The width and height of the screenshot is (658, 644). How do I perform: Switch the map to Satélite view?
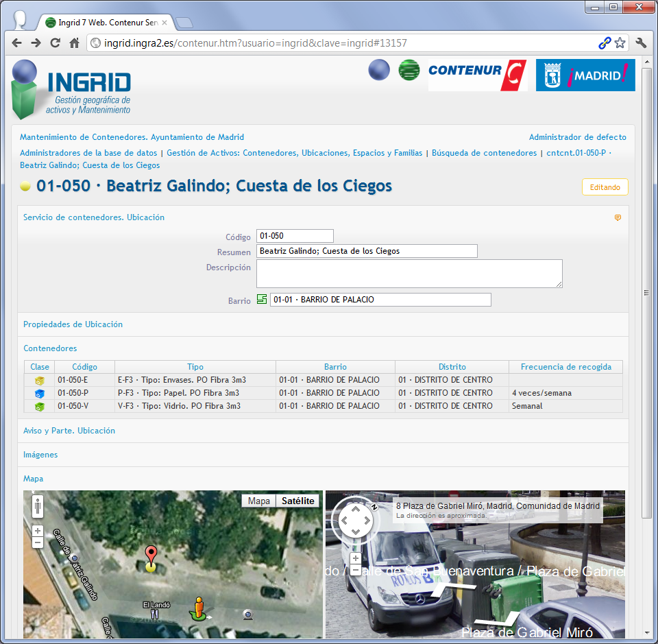(x=298, y=501)
